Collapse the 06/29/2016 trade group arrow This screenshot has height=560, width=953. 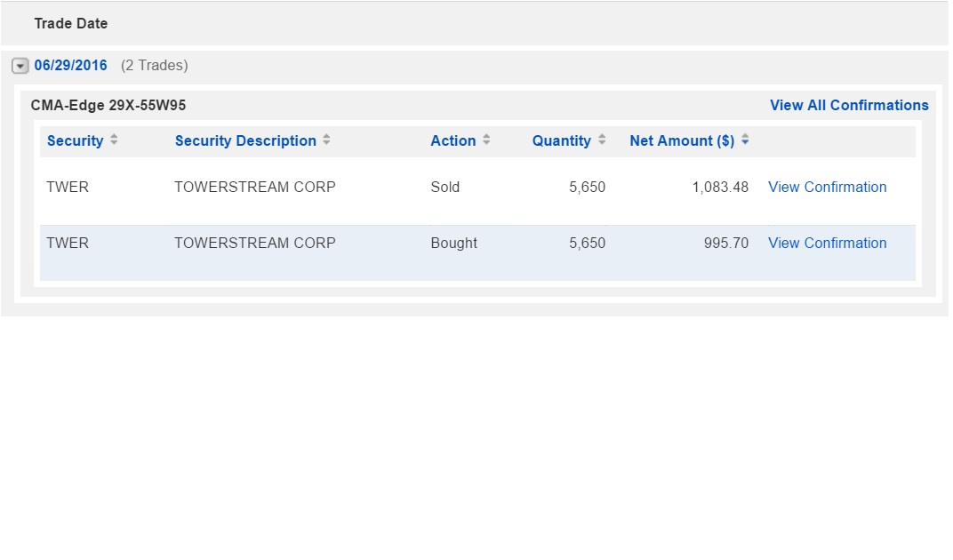tap(20, 66)
